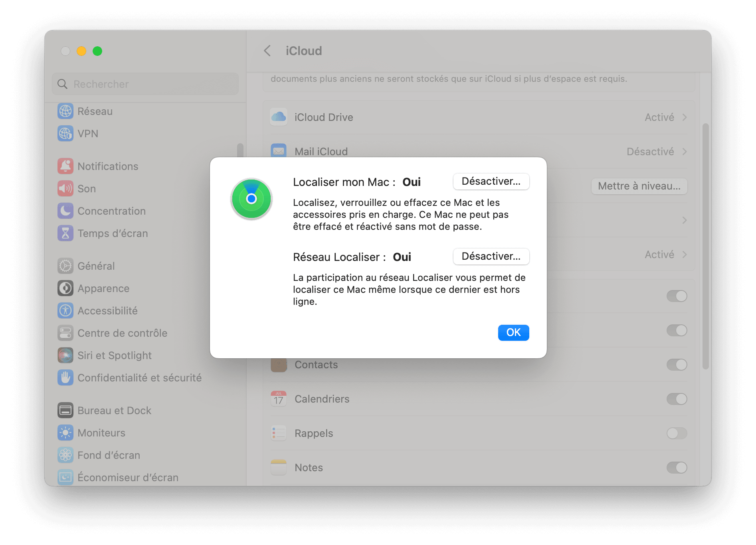Image resolution: width=756 pixels, height=545 pixels.
Task: Click the Son label in sidebar
Action: click(87, 189)
